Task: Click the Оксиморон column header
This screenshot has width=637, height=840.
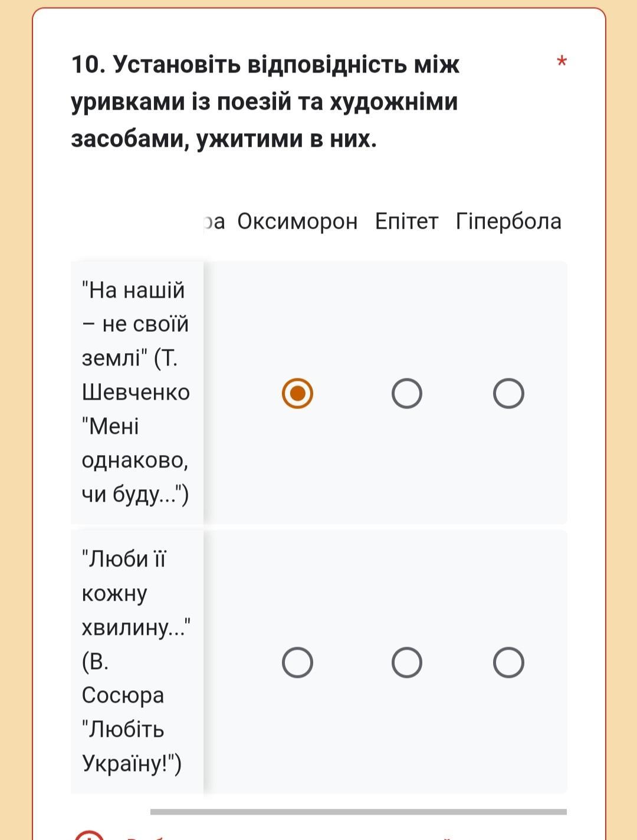Action: tap(297, 221)
